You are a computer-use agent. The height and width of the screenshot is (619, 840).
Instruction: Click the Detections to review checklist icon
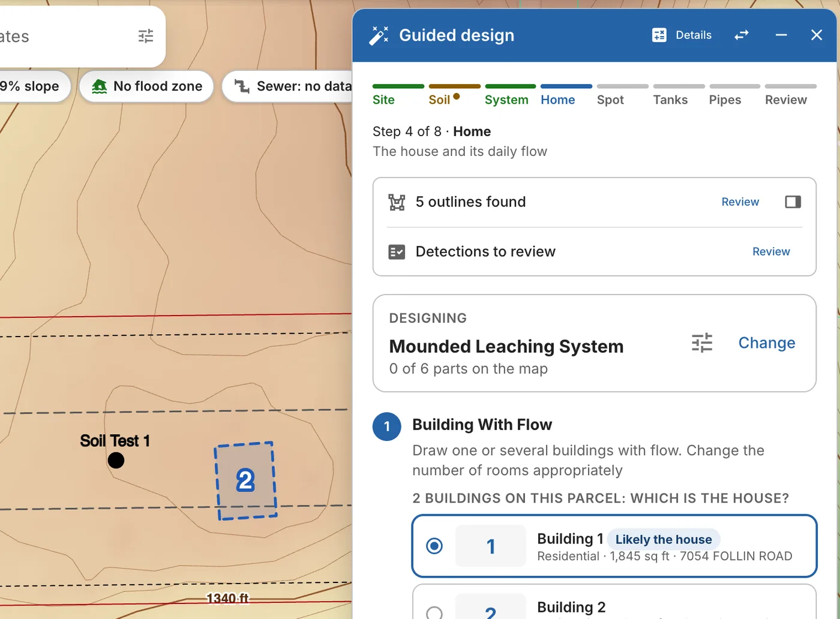coord(397,252)
